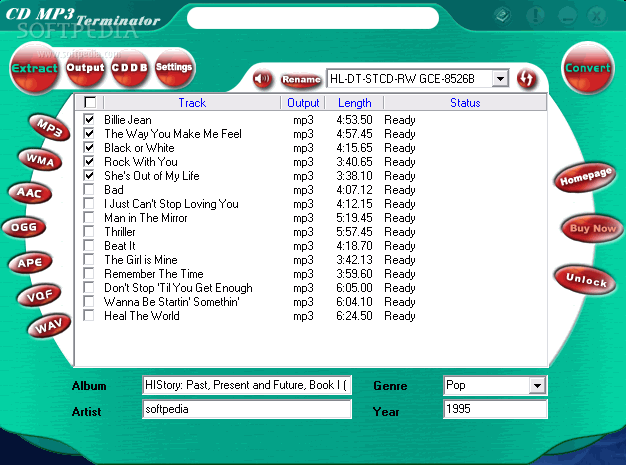Screen dimensions: 626x465
Task: Uncheck She's Out of My Life
Action: pyautogui.click(x=89, y=175)
